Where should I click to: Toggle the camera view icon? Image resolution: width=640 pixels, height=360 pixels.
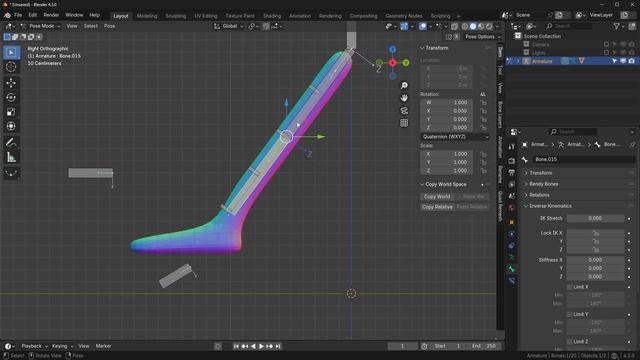coord(404,111)
